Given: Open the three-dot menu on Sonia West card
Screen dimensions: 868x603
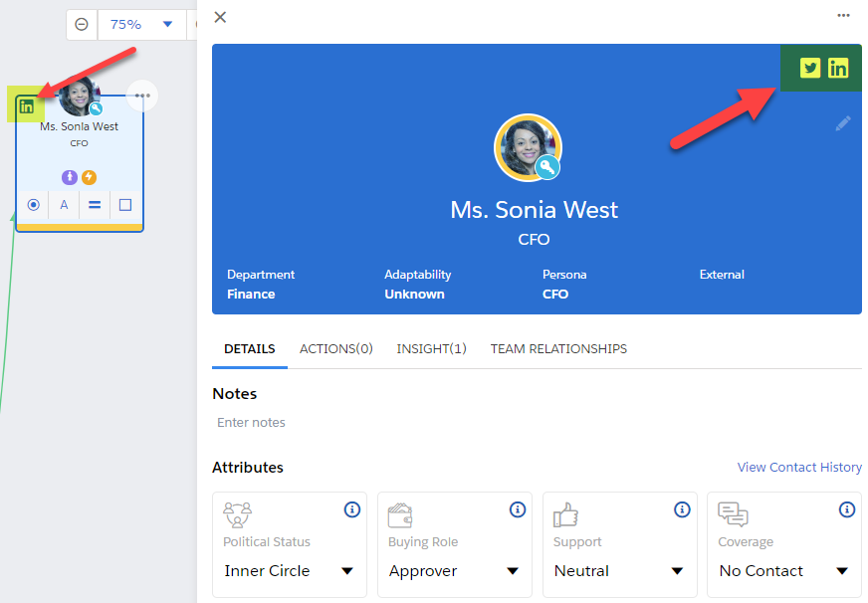Looking at the screenshot, I should [x=142, y=96].
